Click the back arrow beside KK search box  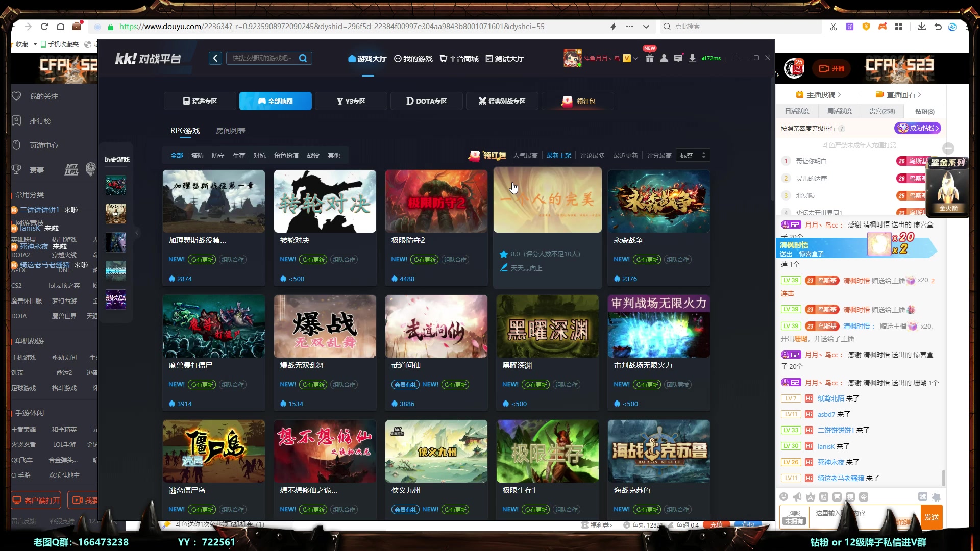(x=215, y=58)
